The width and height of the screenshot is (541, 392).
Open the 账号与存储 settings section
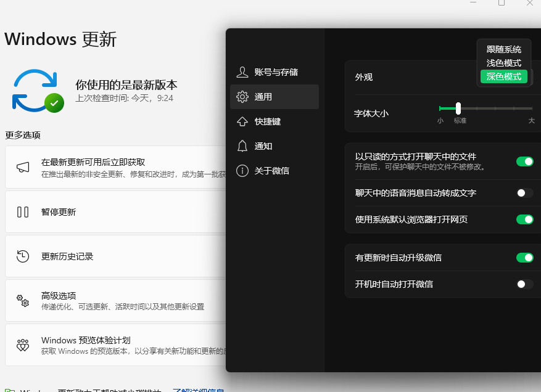tap(275, 72)
